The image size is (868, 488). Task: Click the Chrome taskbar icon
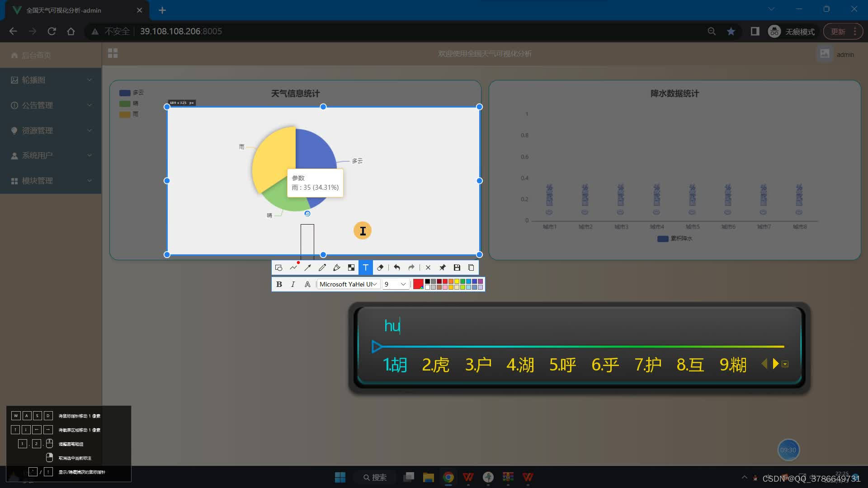[448, 477]
